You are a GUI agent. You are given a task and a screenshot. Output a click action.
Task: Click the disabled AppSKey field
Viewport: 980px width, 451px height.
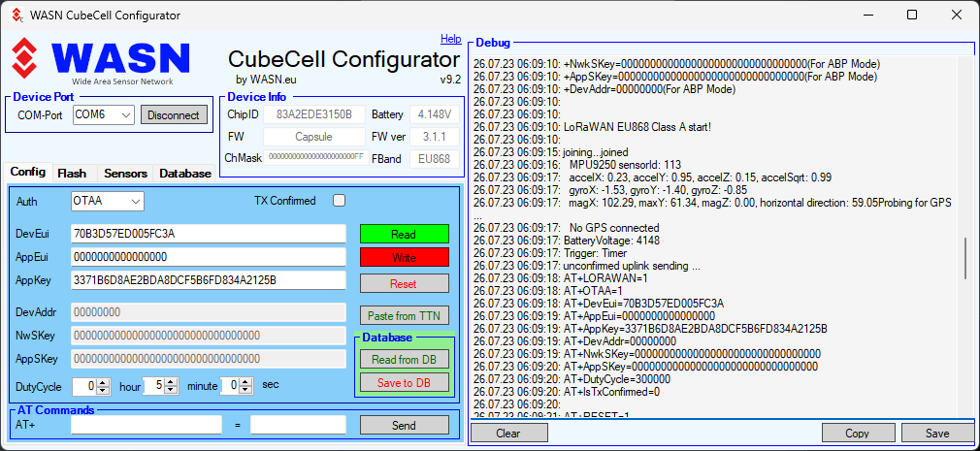(209, 359)
